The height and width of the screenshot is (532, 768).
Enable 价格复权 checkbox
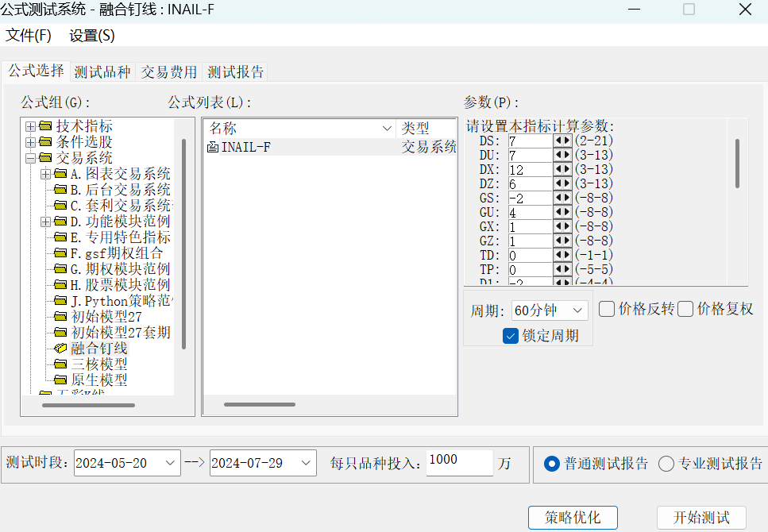(685, 309)
